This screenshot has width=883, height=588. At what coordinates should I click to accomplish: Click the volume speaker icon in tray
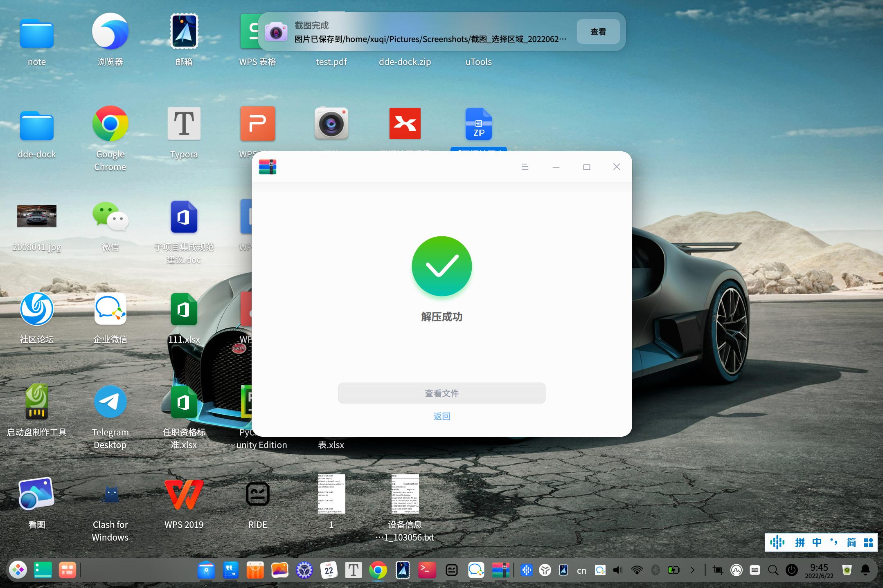pos(618,570)
